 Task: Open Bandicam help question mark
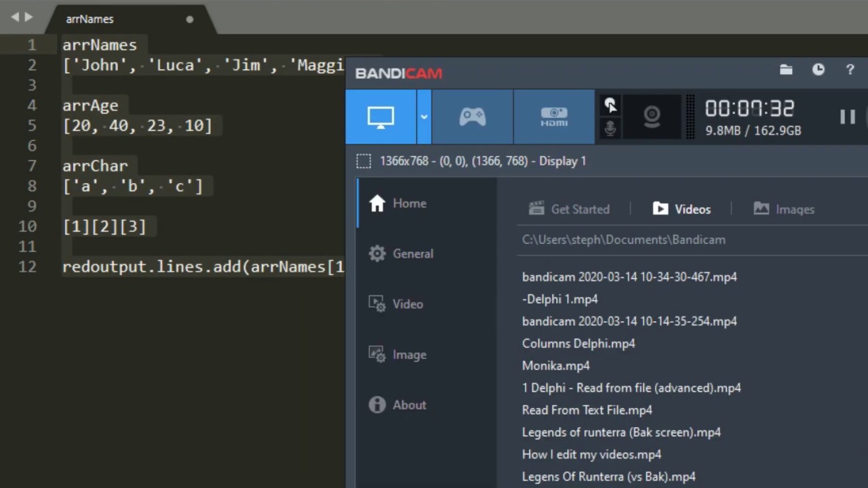tap(850, 70)
